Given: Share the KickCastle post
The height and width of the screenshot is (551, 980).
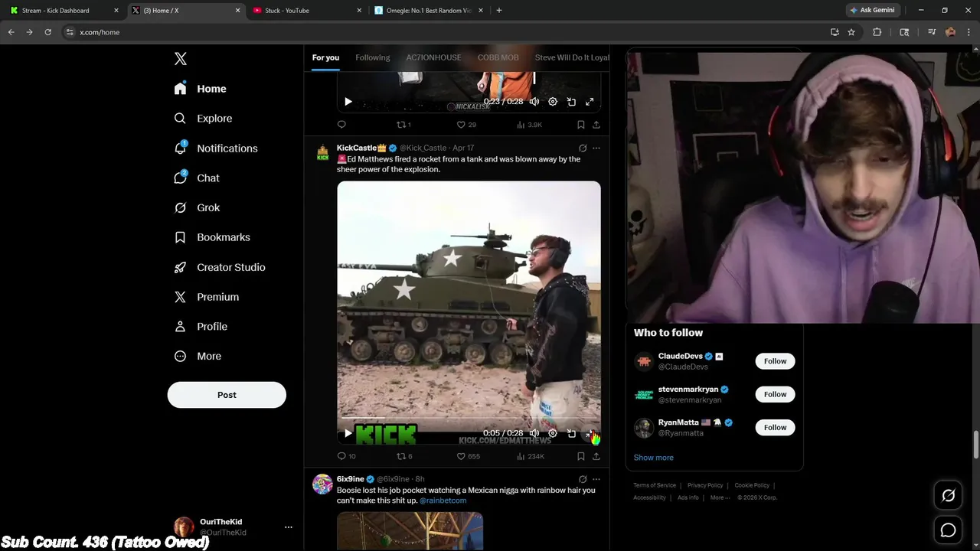Looking at the screenshot, I should click(596, 456).
